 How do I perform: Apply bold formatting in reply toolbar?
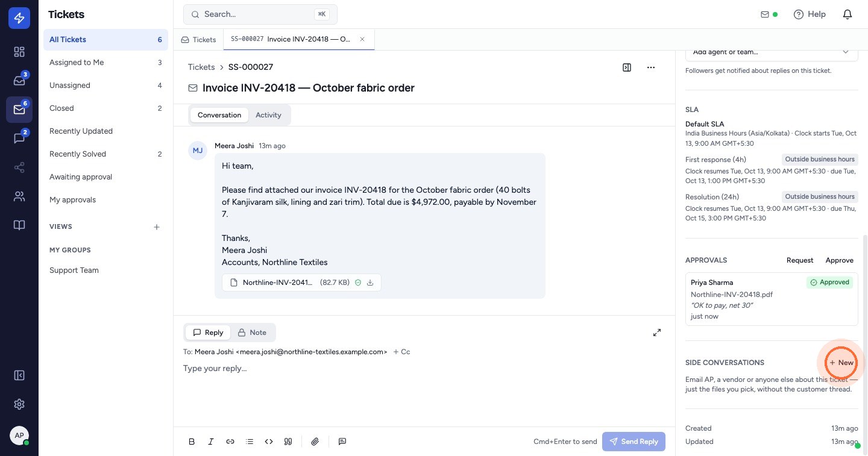click(192, 442)
